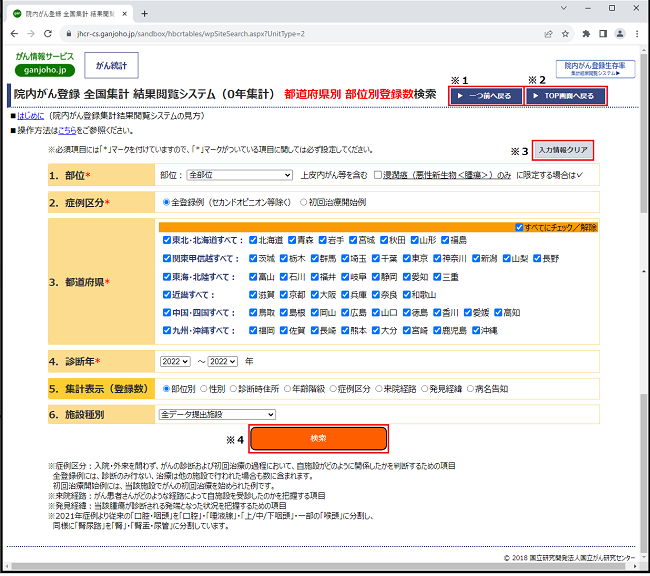Image resolution: width=650 pixels, height=576 pixels.
Task: Open the こちら operation guide link
Action: [x=67, y=131]
